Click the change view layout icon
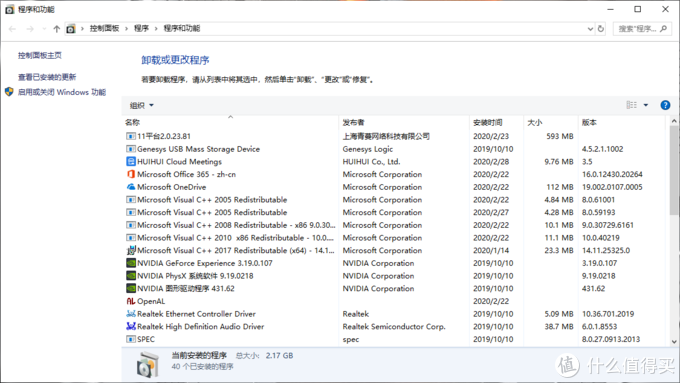The height and width of the screenshot is (383, 680). click(x=631, y=105)
